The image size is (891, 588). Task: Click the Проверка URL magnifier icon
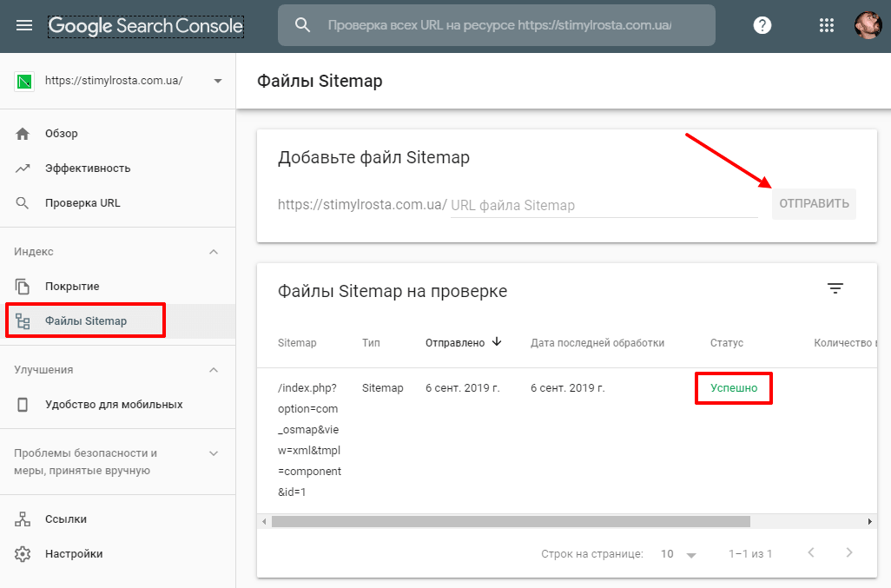[23, 203]
